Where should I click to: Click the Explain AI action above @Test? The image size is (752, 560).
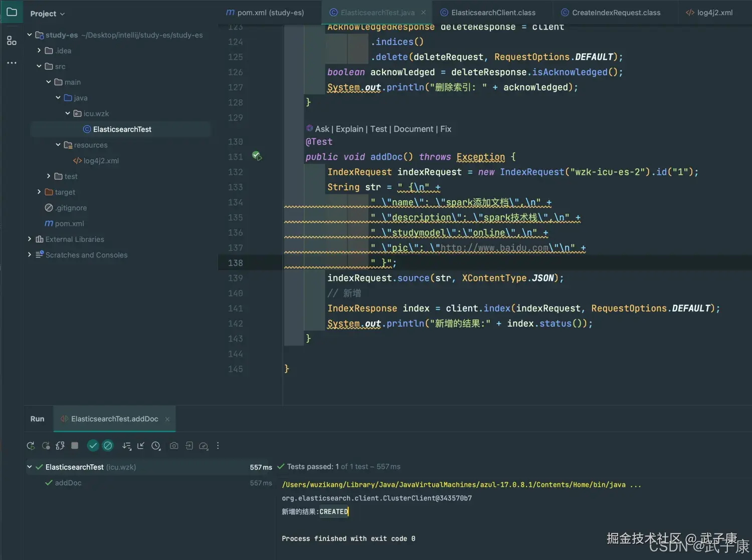click(349, 129)
